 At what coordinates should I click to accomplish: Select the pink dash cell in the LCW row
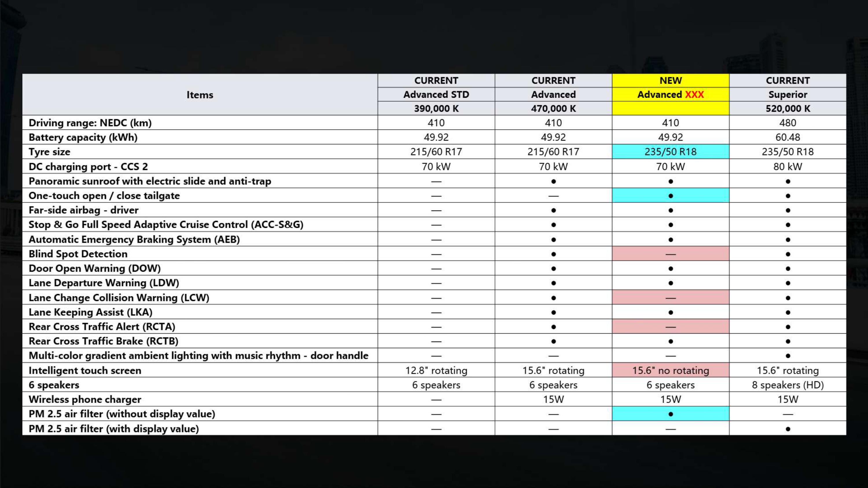tap(671, 298)
